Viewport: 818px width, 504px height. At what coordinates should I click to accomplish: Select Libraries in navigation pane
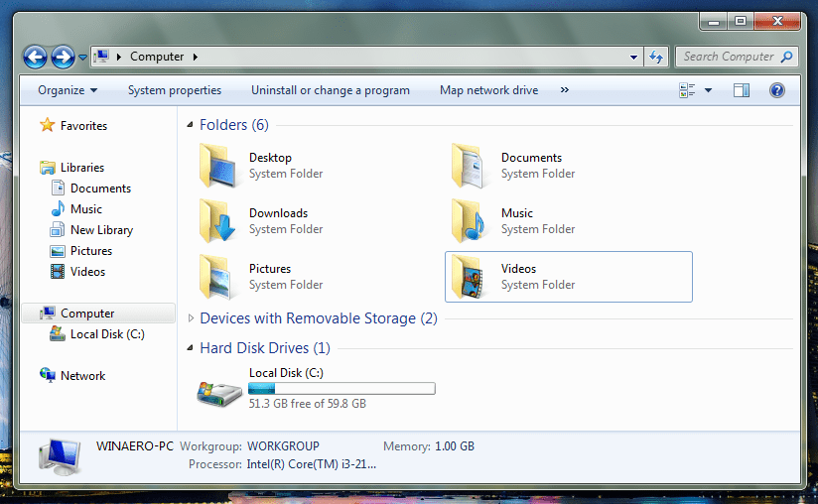pos(82,168)
